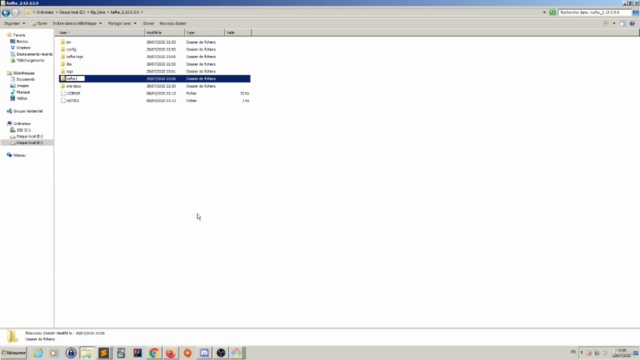Open the Vidéos library
Image resolution: width=640 pixels, height=360 pixels.
pos(19,98)
